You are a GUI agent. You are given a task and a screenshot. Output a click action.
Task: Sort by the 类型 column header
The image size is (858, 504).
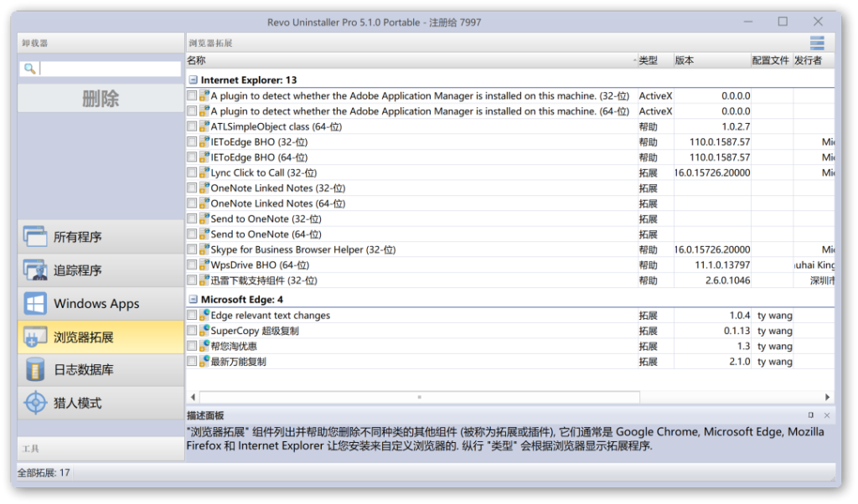coord(655,60)
